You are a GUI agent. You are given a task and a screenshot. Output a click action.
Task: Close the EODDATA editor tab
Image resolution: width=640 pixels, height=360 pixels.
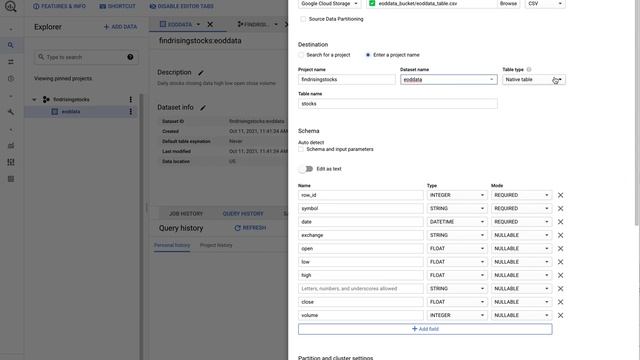[210, 24]
